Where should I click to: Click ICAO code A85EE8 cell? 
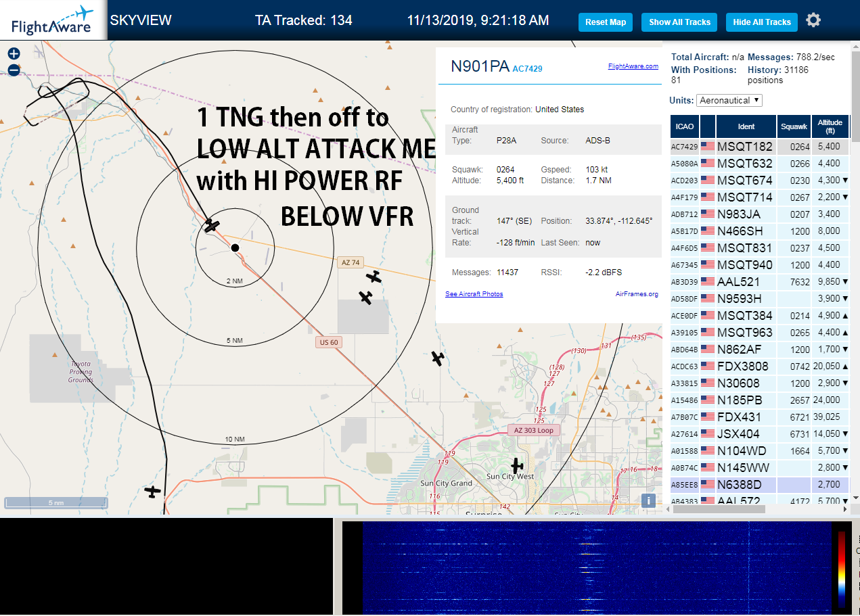coord(684,484)
